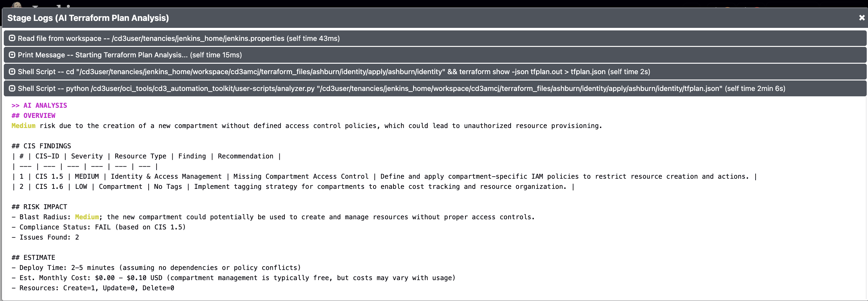
Task: Click the 'Issues Found: 2' line
Action: point(45,237)
